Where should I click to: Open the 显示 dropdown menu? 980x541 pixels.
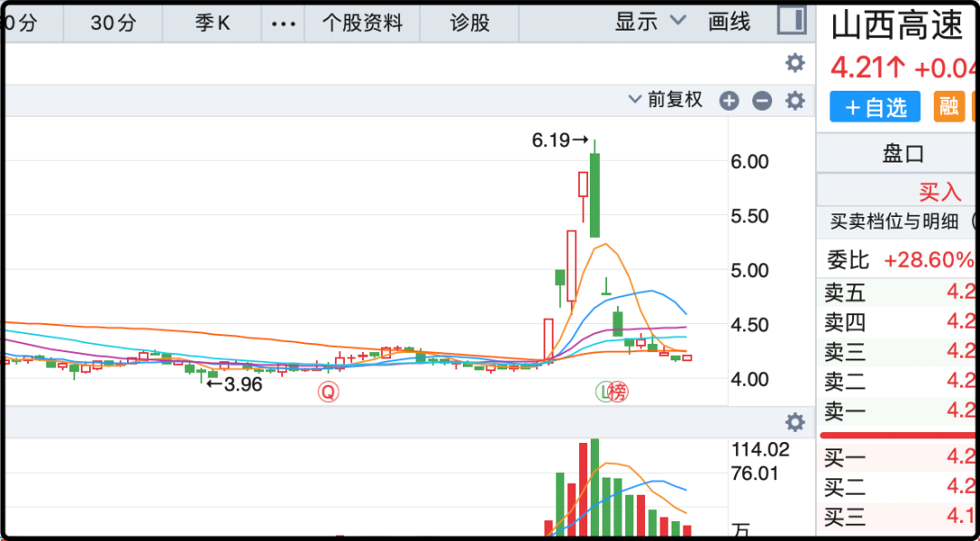click(x=650, y=22)
